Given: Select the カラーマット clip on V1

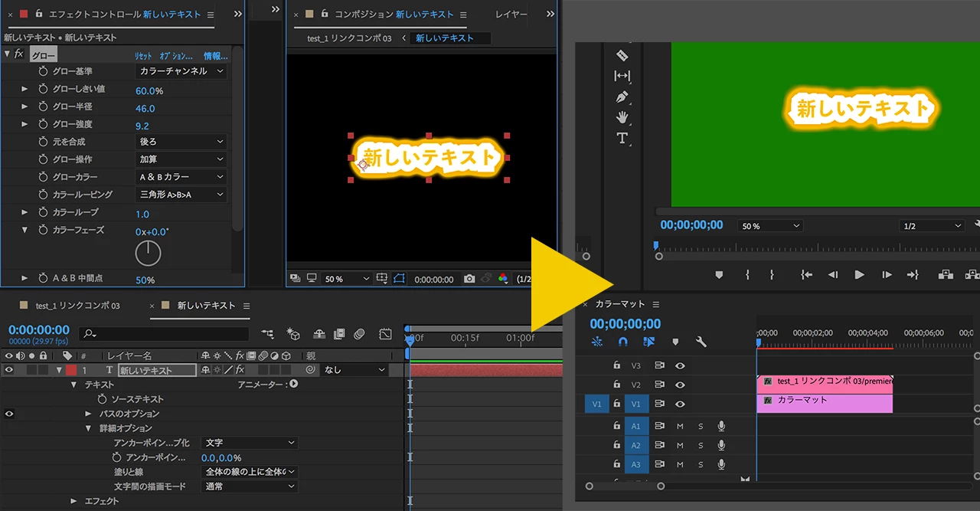Looking at the screenshot, I should [x=825, y=404].
